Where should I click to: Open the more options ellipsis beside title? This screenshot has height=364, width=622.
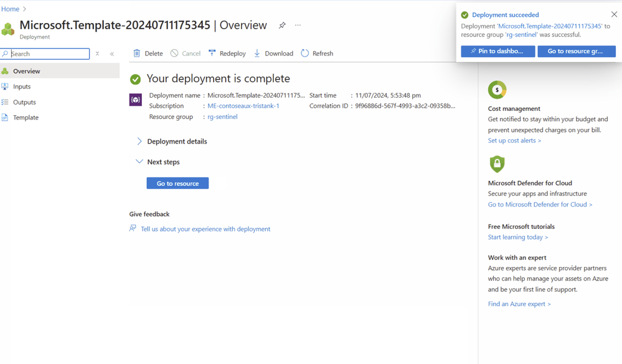pos(298,25)
